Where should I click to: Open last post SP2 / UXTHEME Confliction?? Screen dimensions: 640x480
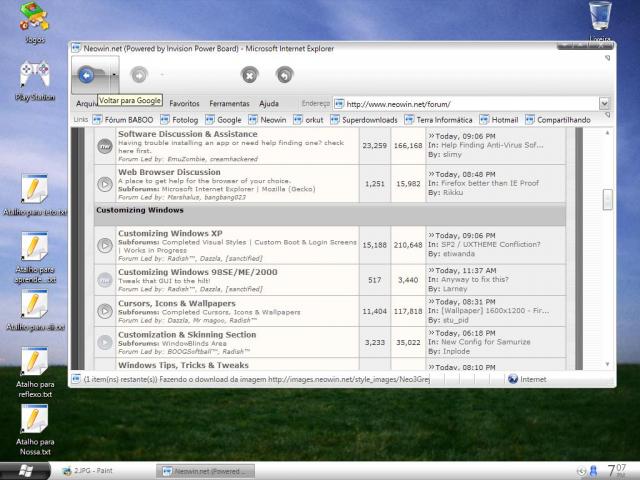[491, 244]
